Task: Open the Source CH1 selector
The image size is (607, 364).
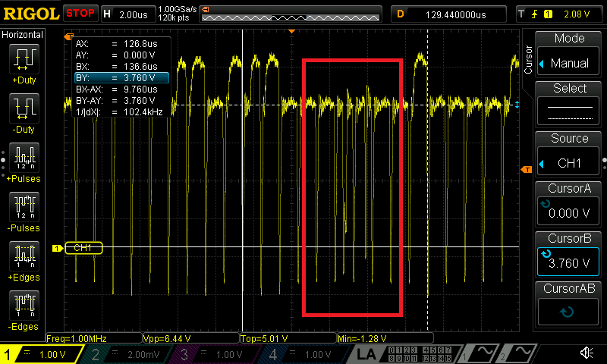Action: click(569, 155)
